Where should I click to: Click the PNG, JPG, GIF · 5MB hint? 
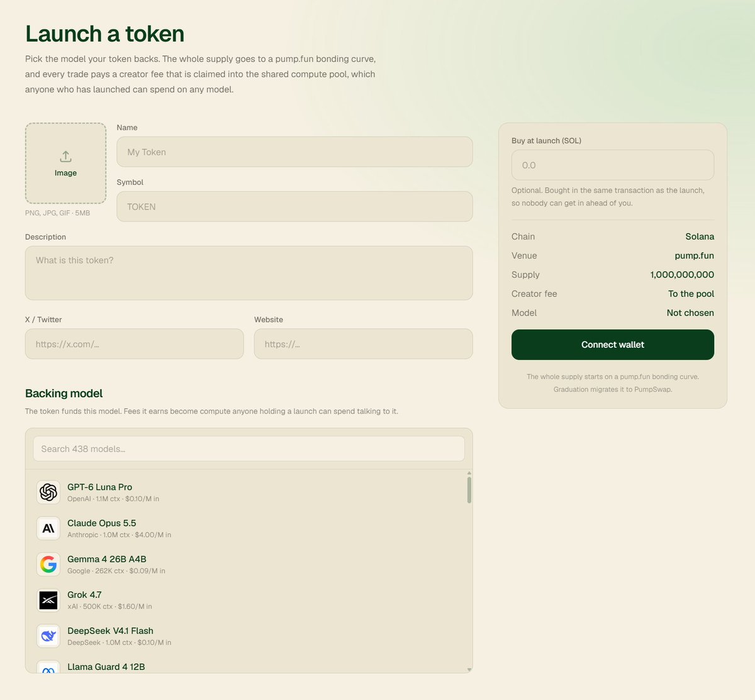point(57,213)
